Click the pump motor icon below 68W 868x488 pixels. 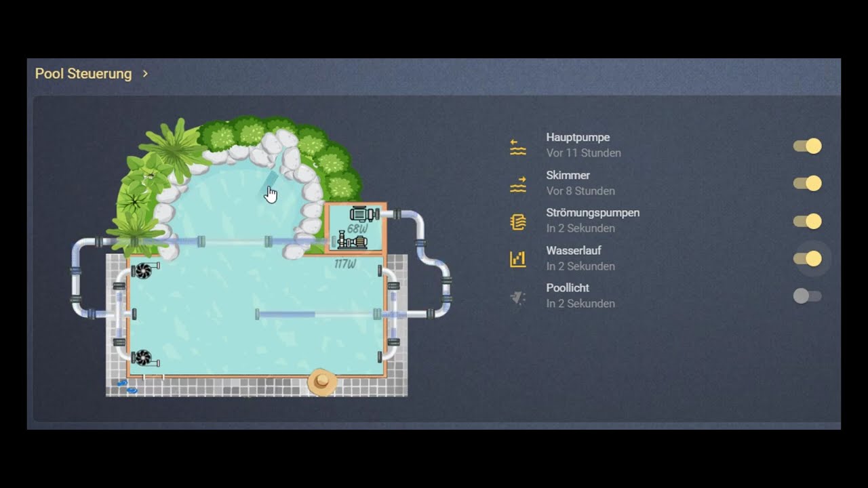click(353, 241)
